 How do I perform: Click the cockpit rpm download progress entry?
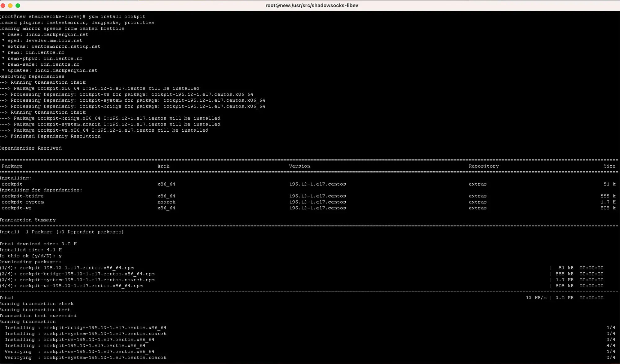[x=67, y=268]
